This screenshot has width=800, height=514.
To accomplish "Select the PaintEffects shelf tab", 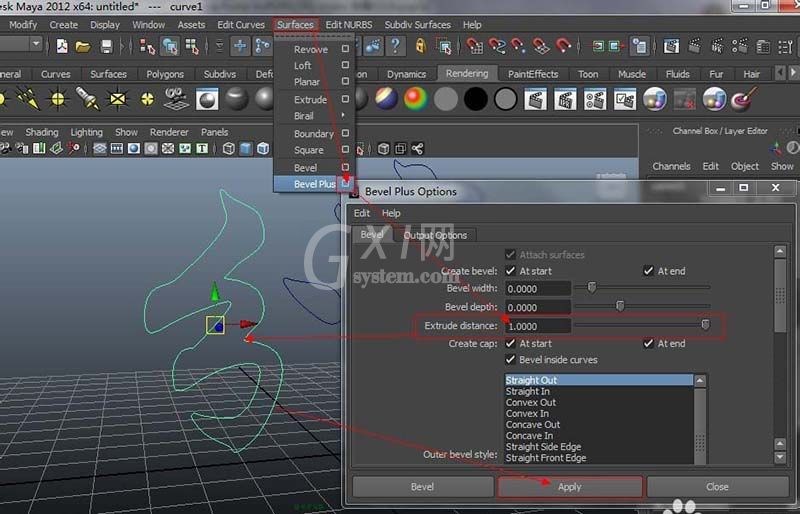I will [533, 74].
